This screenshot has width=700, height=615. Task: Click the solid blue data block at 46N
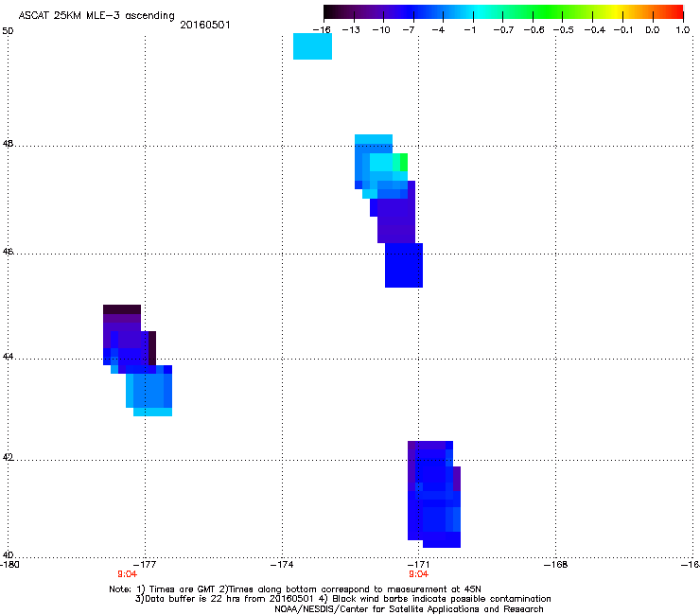coord(404,265)
